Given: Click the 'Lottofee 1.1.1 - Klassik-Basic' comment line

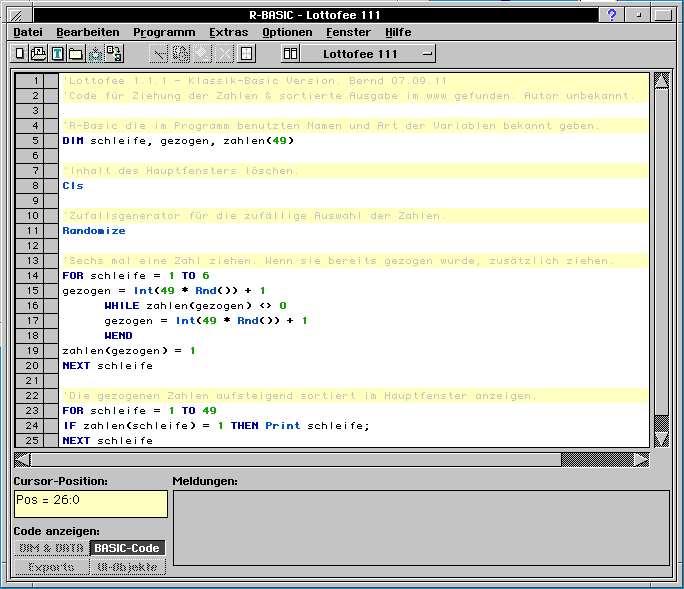Looking at the screenshot, I should pyautogui.click(x=255, y=81).
